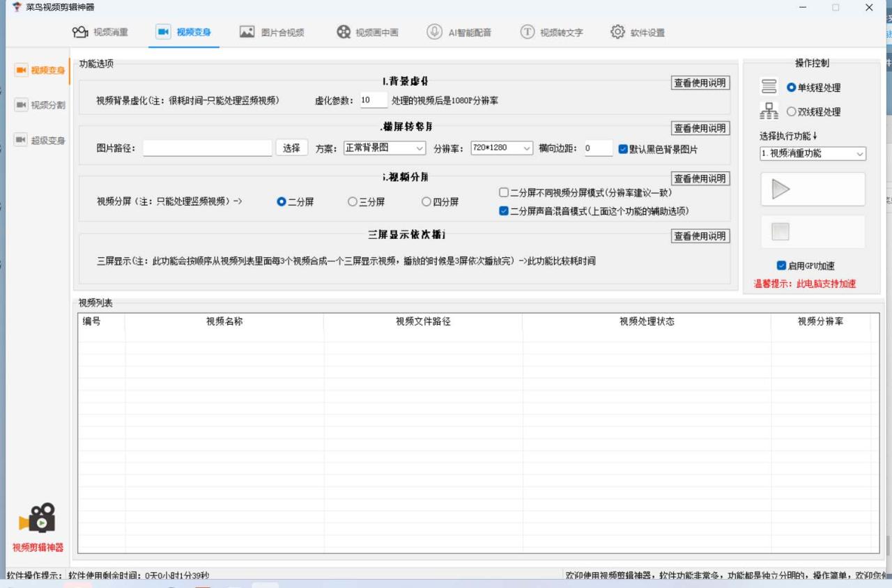
Task: Click the single-thread list icon beside 单线程处理
Action: pyautogui.click(x=768, y=87)
